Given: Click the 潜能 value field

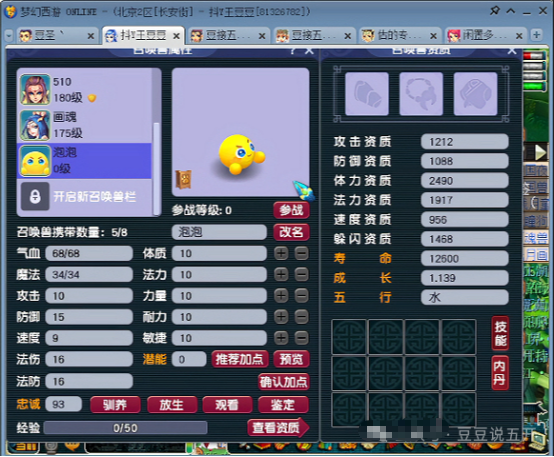Looking at the screenshot, I should coord(189,359).
